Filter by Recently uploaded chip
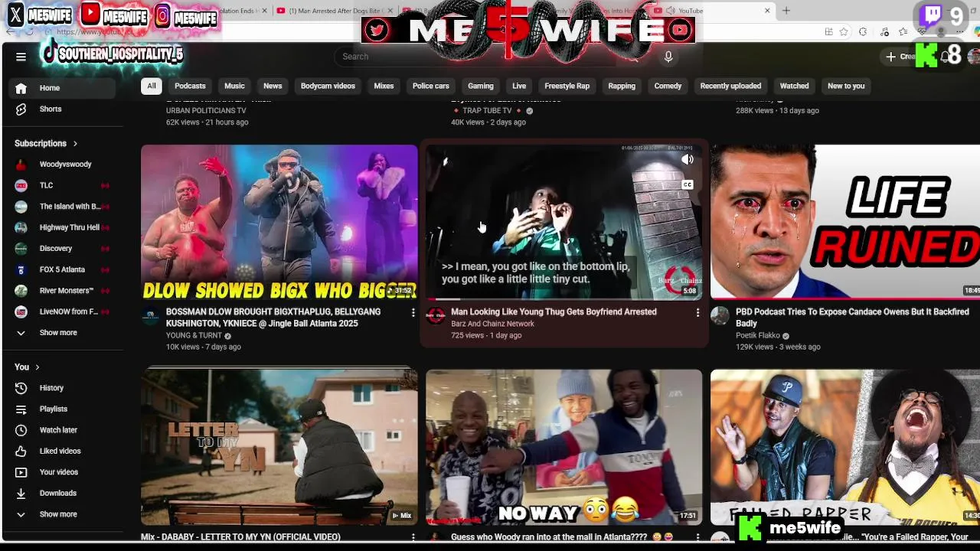 [x=730, y=86]
